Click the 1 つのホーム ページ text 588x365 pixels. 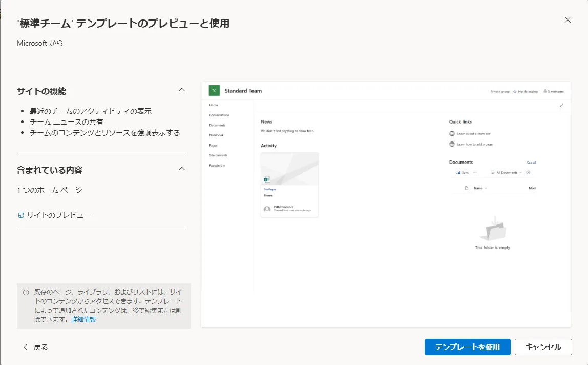[x=50, y=190]
